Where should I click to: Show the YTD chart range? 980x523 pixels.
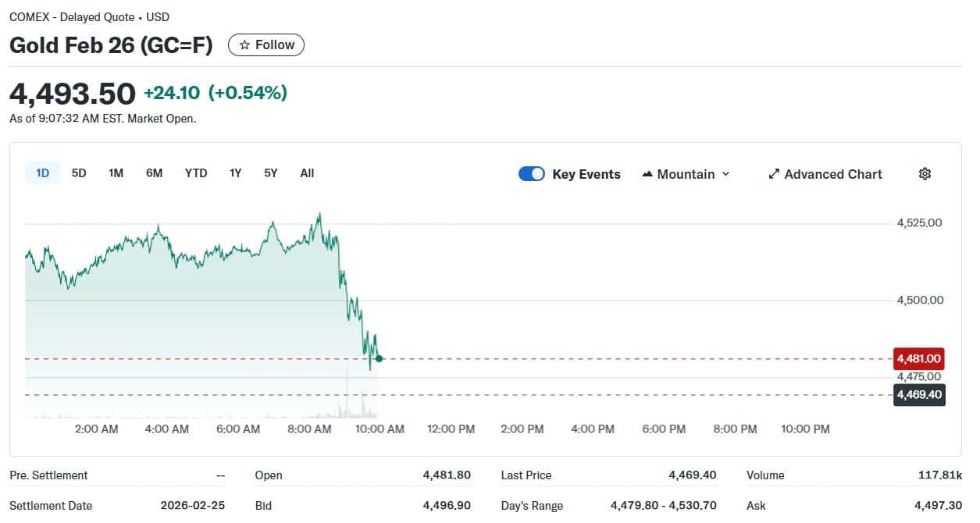[x=196, y=173]
